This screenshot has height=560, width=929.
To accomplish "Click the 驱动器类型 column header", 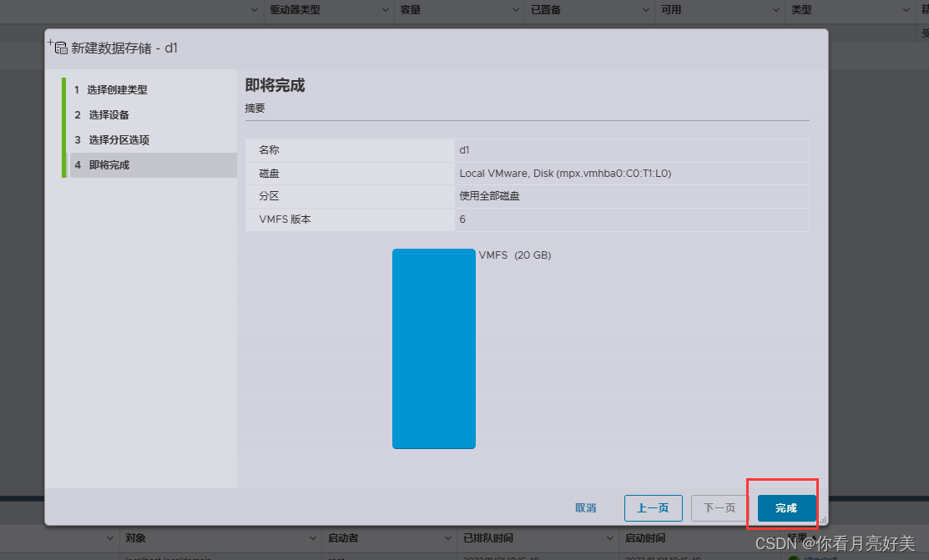I will point(295,10).
